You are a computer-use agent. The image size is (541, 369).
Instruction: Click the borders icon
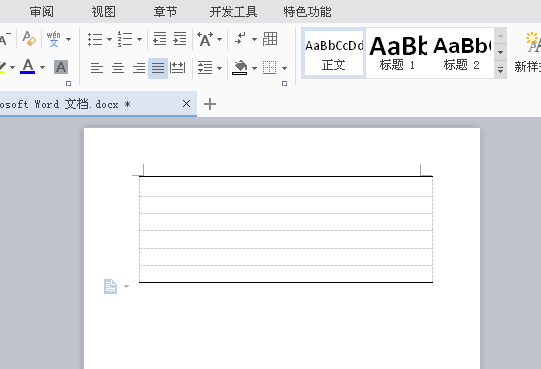[269, 68]
